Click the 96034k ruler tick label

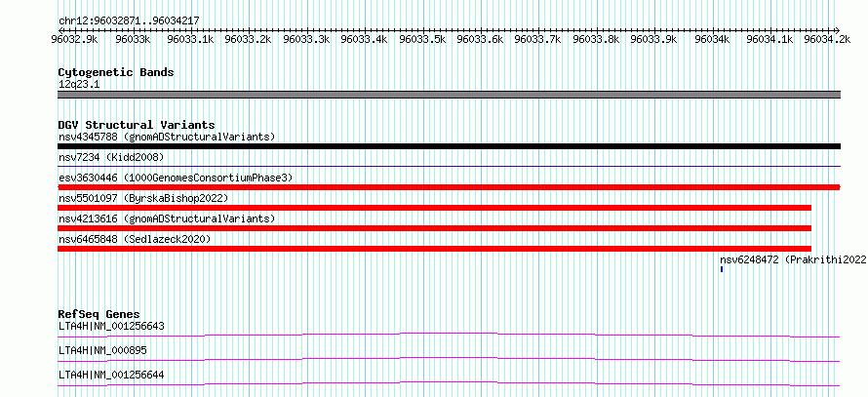(713, 39)
